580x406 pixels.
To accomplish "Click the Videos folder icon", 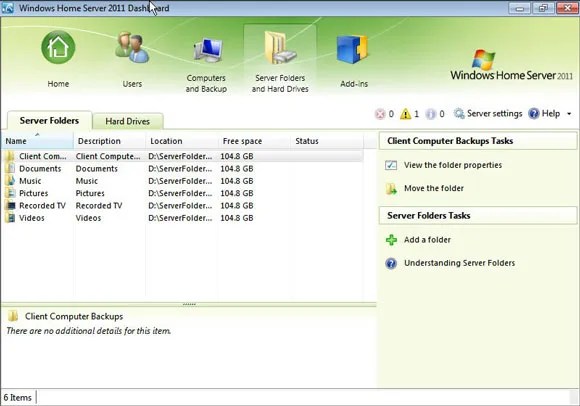I will click(10, 218).
